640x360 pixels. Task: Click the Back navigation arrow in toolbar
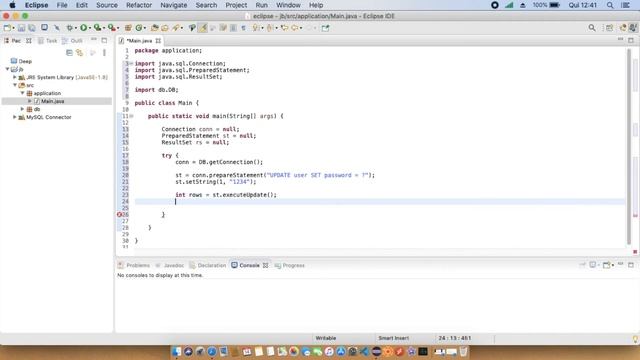[295, 28]
